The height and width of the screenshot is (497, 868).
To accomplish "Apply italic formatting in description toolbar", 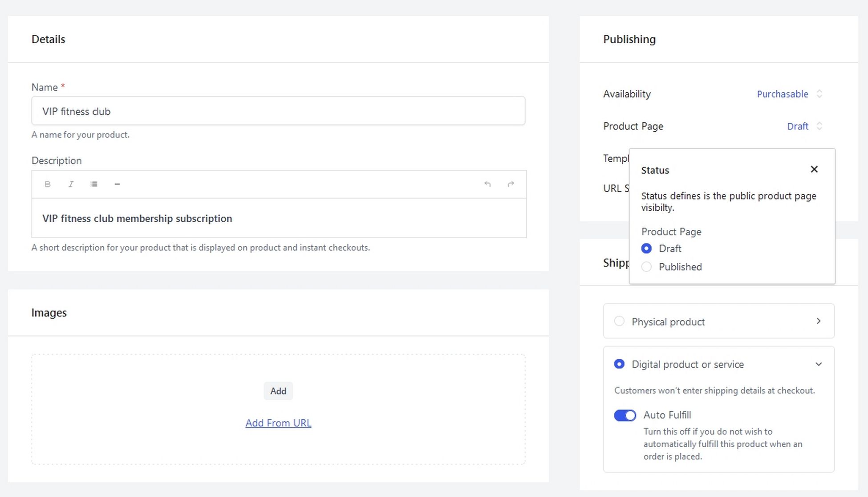I will (x=71, y=184).
